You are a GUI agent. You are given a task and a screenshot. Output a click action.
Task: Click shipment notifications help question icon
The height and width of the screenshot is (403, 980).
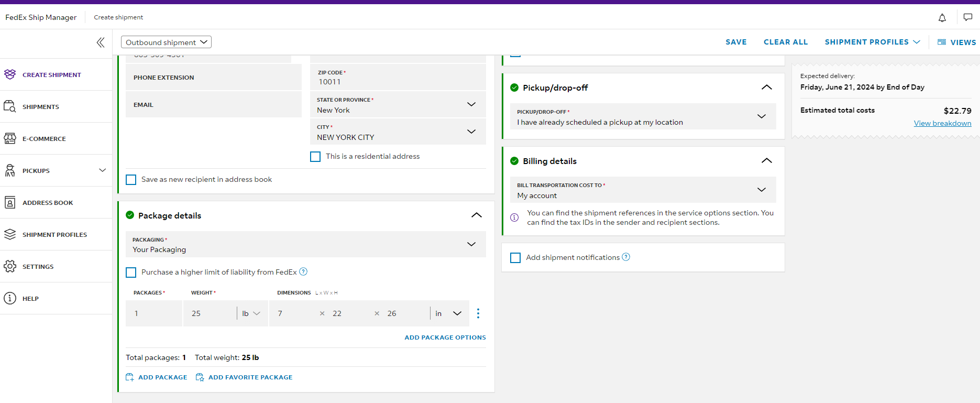coord(626,257)
